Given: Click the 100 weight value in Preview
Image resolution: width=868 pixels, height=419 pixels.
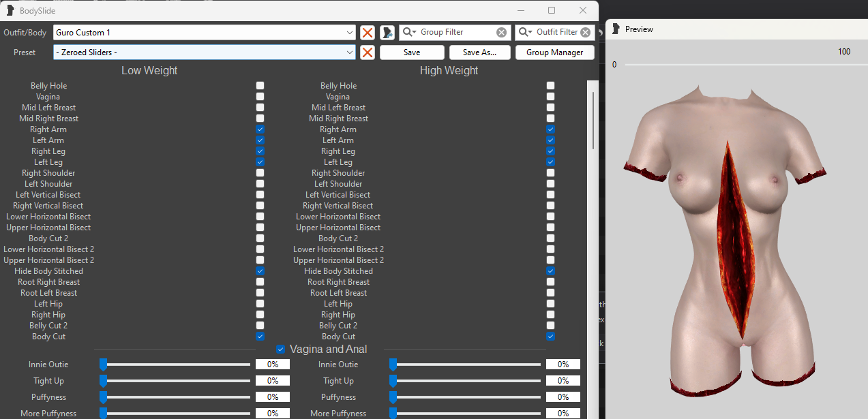Looking at the screenshot, I should (844, 52).
